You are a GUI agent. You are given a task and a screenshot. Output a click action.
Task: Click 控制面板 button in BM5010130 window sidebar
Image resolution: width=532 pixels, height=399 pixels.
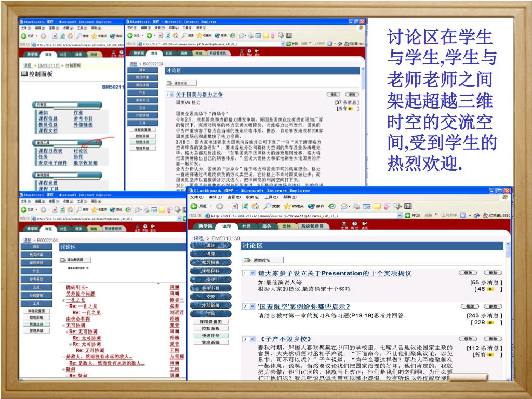click(211, 328)
